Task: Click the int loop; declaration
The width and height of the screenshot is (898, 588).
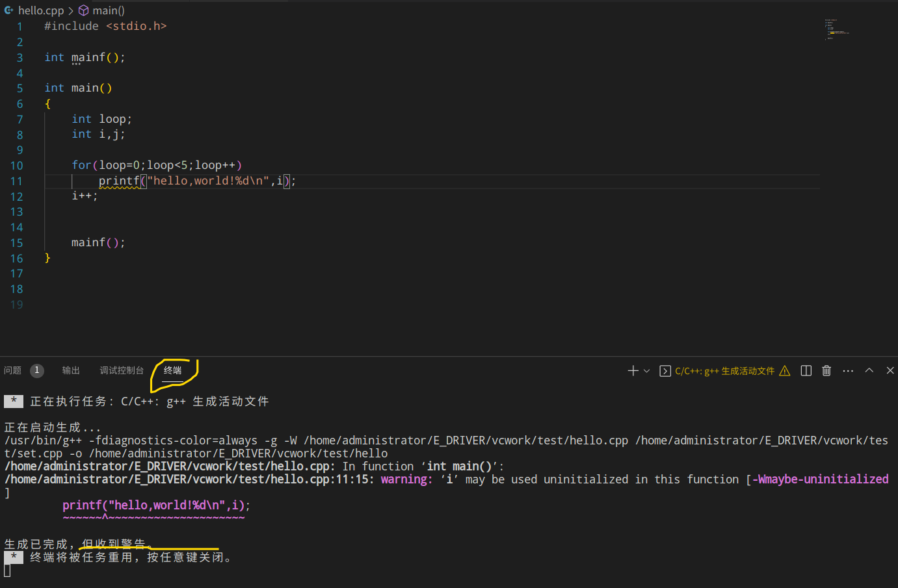Action: tap(101, 119)
